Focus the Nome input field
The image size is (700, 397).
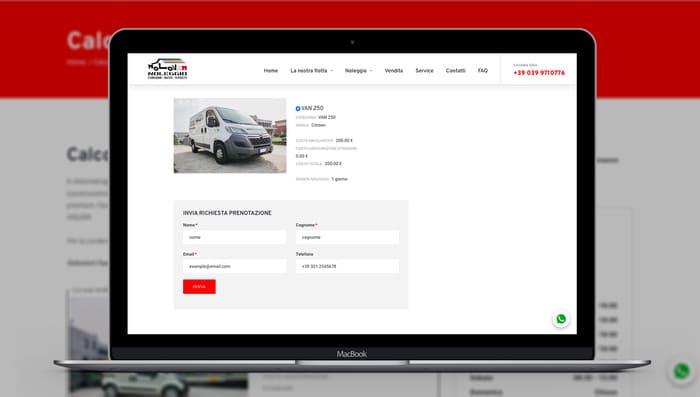[x=234, y=237]
